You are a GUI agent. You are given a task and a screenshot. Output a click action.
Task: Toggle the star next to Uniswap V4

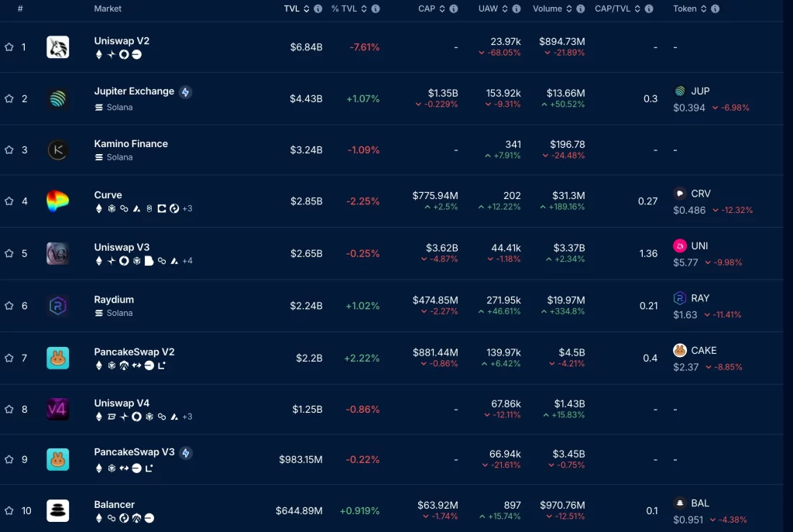9,409
